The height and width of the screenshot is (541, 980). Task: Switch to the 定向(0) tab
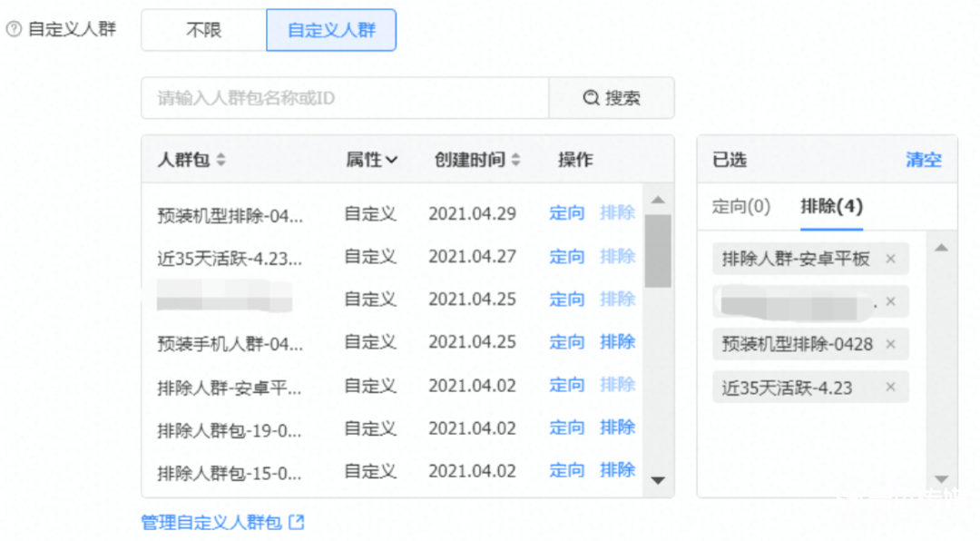point(740,207)
